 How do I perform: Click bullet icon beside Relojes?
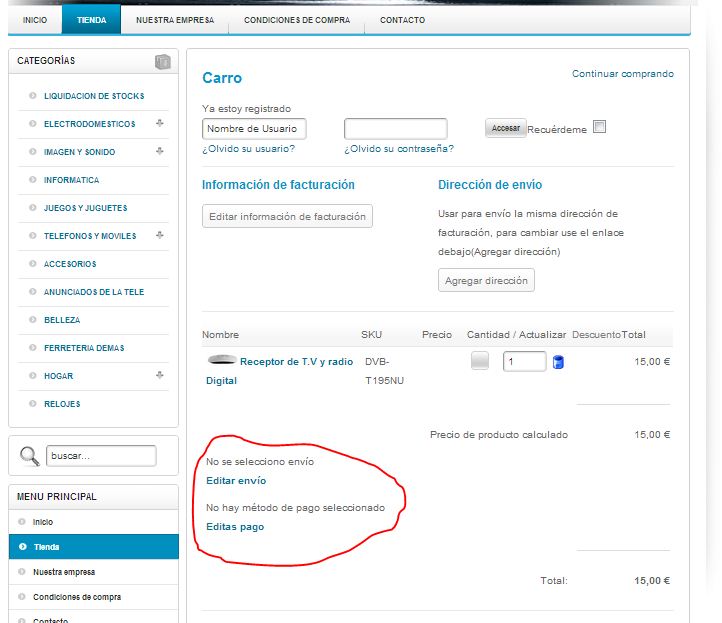point(33,404)
